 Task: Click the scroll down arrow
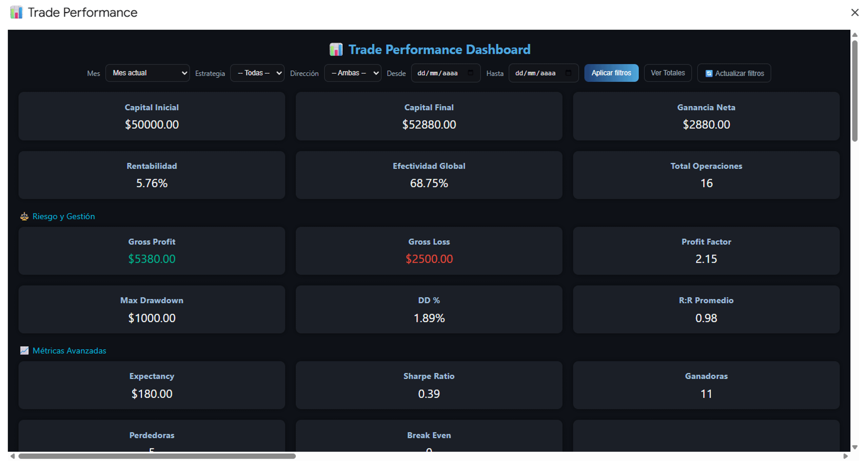(854, 447)
